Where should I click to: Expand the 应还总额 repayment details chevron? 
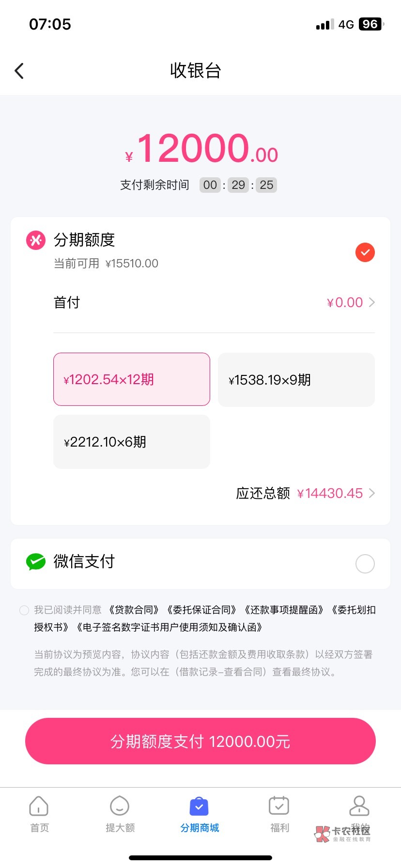(x=372, y=493)
